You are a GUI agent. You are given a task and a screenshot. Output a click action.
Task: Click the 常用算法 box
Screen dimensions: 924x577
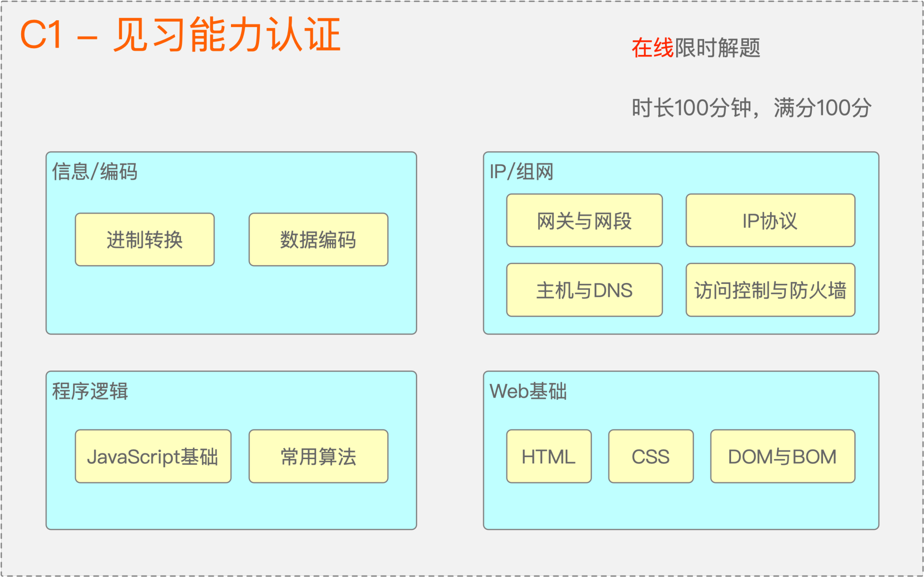pyautogui.click(x=318, y=456)
